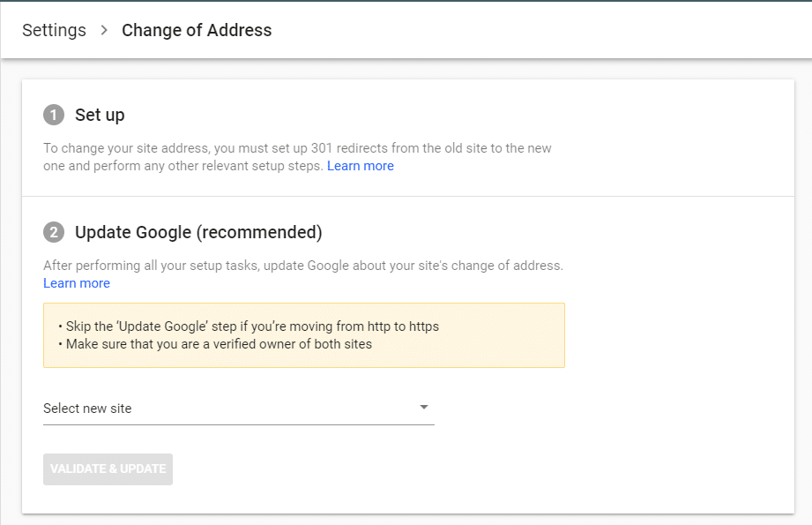Click the breadcrumb chevron arrow icon
The height and width of the screenshot is (525, 812).
(x=104, y=30)
